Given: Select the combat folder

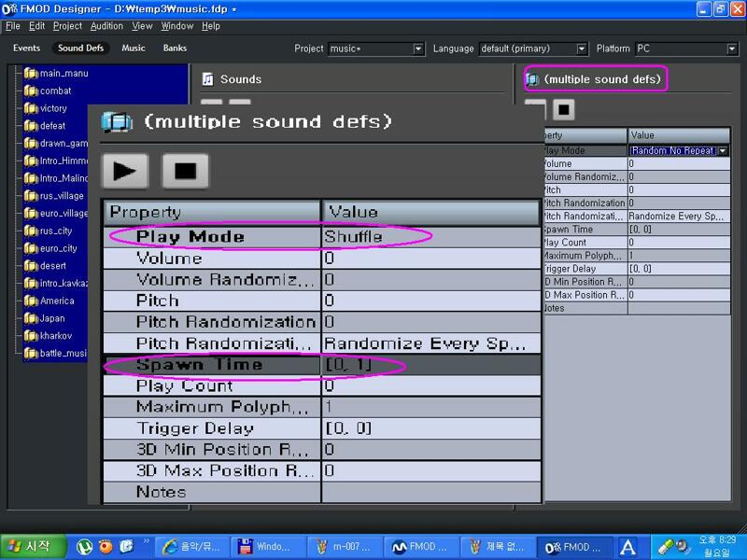Looking at the screenshot, I should click(48, 91).
